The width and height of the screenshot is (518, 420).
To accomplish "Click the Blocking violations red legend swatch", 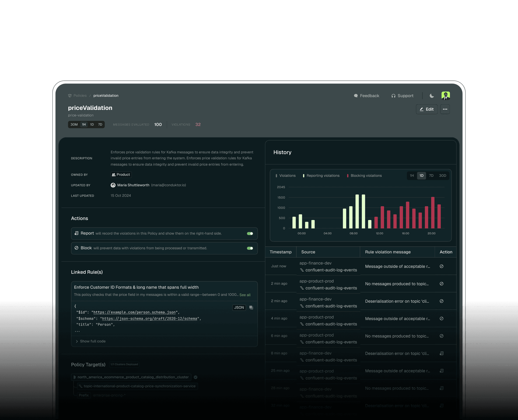I will coord(348,176).
